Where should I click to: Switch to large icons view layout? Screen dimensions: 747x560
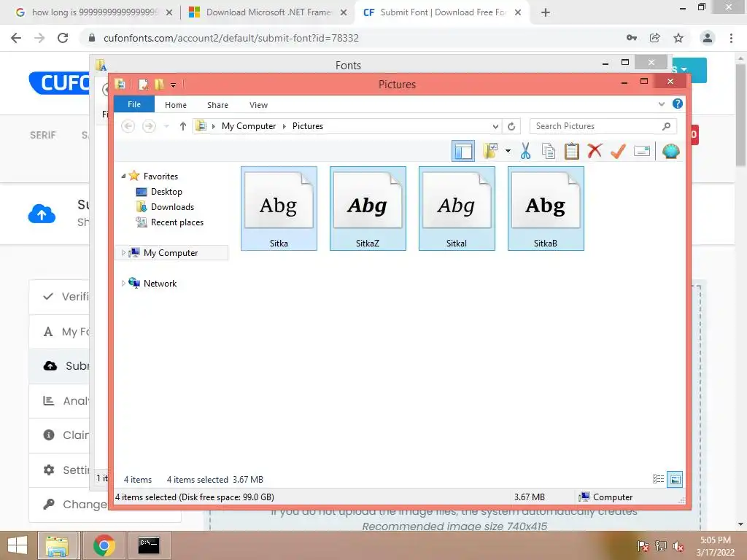click(675, 479)
